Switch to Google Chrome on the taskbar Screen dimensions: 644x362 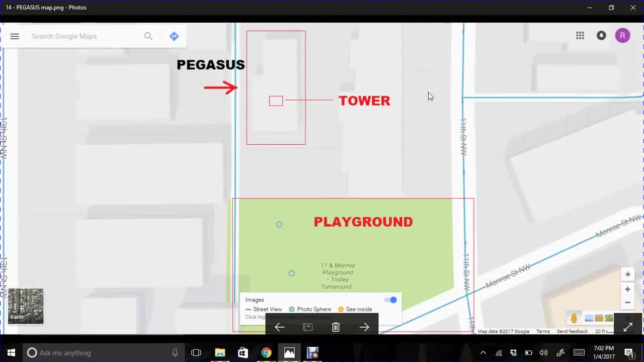tap(266, 352)
